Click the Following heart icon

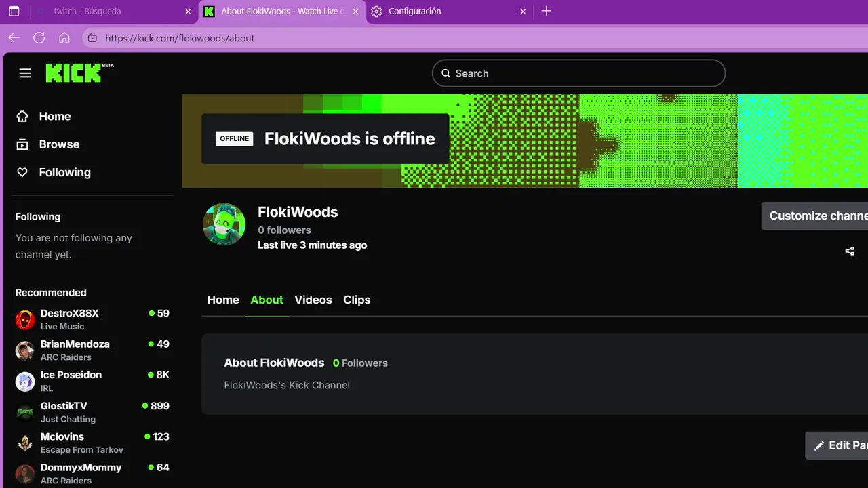tap(22, 172)
